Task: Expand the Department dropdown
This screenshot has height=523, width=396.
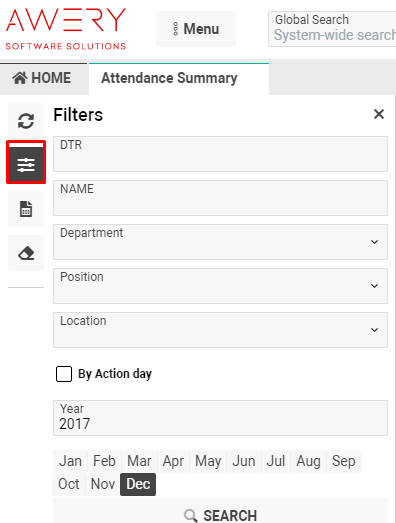Action: coord(220,242)
